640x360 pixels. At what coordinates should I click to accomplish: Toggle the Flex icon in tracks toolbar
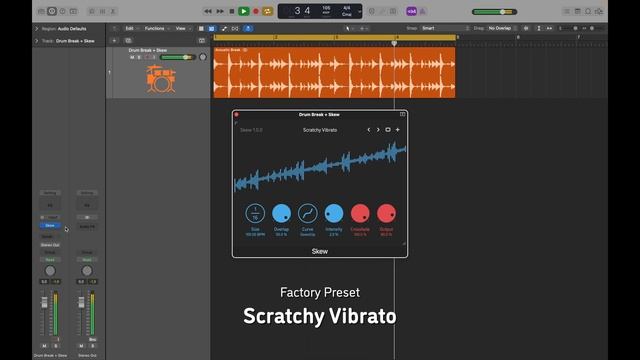tap(235, 29)
